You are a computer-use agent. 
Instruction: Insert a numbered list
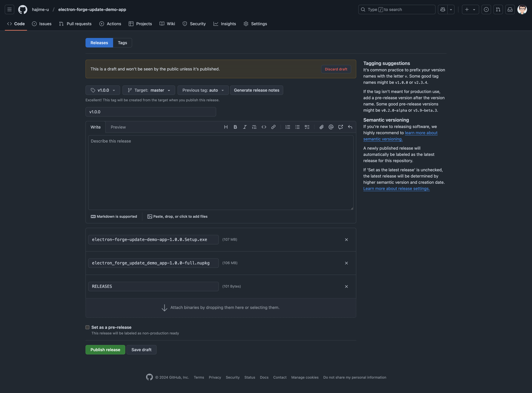[288, 127]
